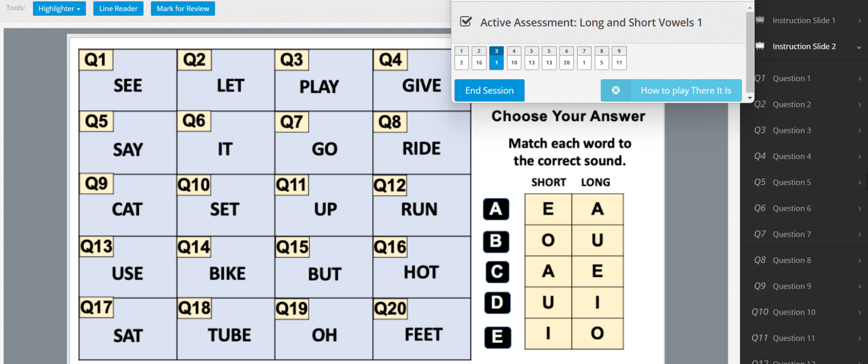
Task: Activate the Line Reader tool
Action: [118, 8]
